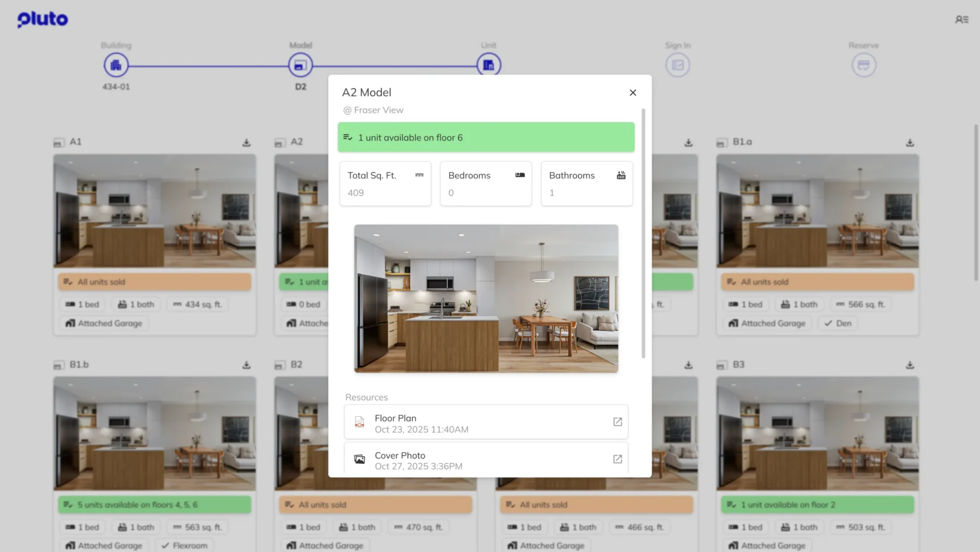The image size is (980, 552).
Task: Close the A2 Model dialog
Action: click(633, 93)
